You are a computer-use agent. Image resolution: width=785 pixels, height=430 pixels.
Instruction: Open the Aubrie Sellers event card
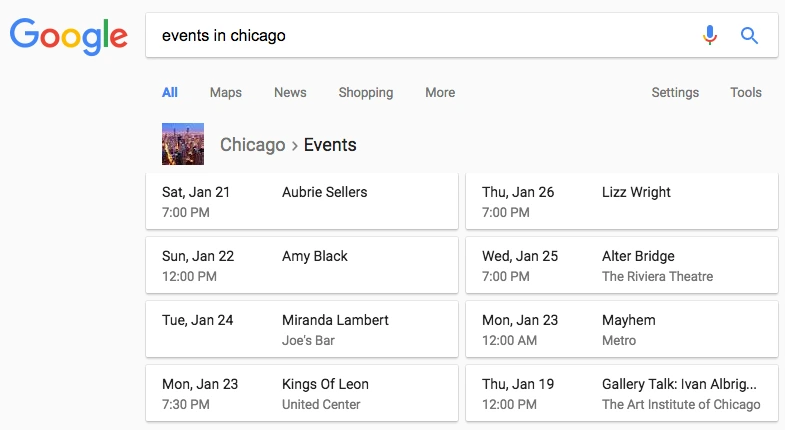tap(302, 202)
